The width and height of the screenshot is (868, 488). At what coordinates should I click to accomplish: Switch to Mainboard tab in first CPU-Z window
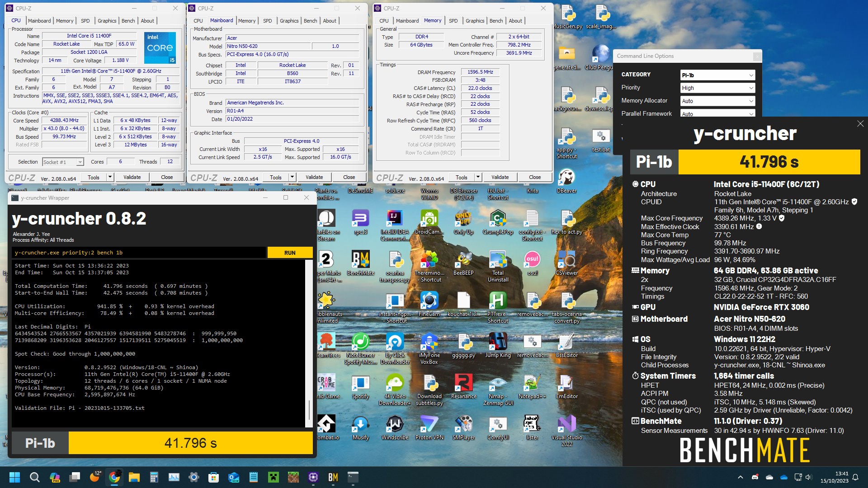[39, 21]
